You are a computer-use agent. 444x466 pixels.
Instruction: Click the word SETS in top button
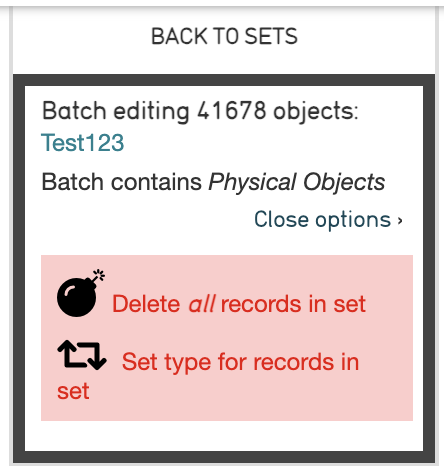click(271, 36)
